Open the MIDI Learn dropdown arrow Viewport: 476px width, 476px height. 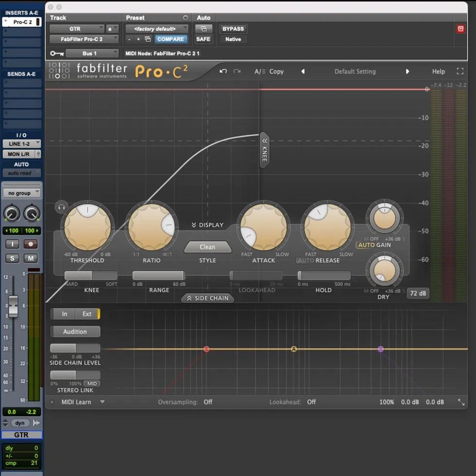(x=102, y=402)
